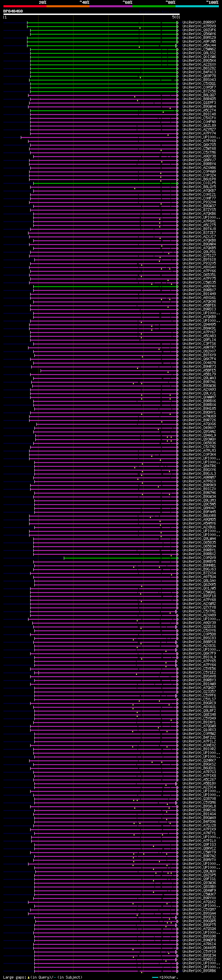Screen dimensions: 222x980
Task: Select the UniRef100_O82007 entry
Action: point(199,351)
